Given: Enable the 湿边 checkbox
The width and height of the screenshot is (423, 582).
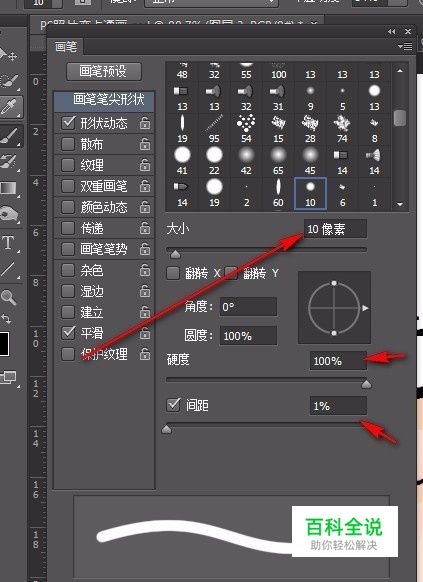Looking at the screenshot, I should pos(68,291).
